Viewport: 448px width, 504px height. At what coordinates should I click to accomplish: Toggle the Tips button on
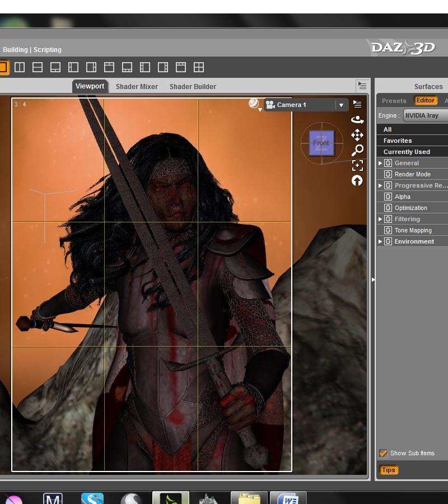pyautogui.click(x=389, y=470)
